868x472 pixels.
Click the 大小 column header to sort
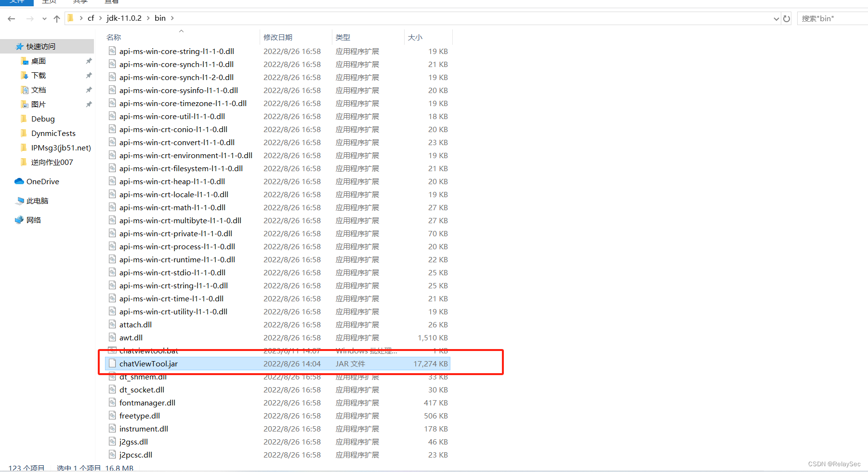[415, 37]
